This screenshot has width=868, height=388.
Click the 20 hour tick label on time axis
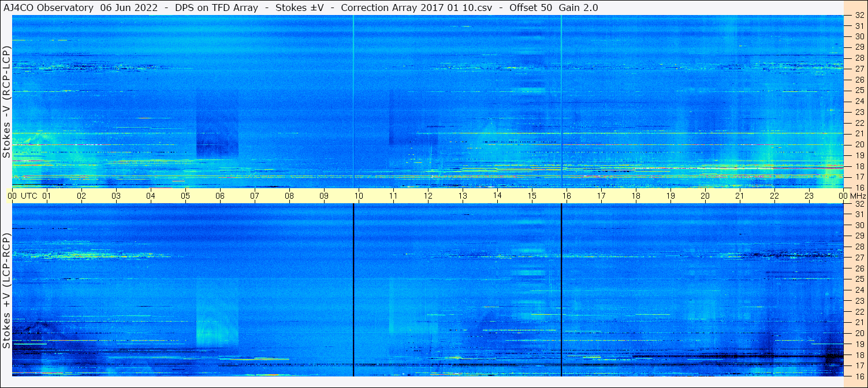[x=705, y=196]
